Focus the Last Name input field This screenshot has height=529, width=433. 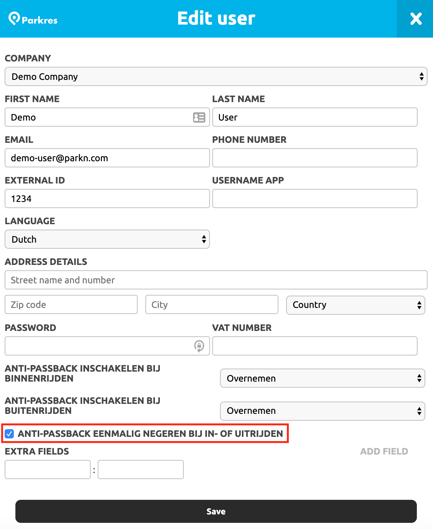tap(315, 117)
